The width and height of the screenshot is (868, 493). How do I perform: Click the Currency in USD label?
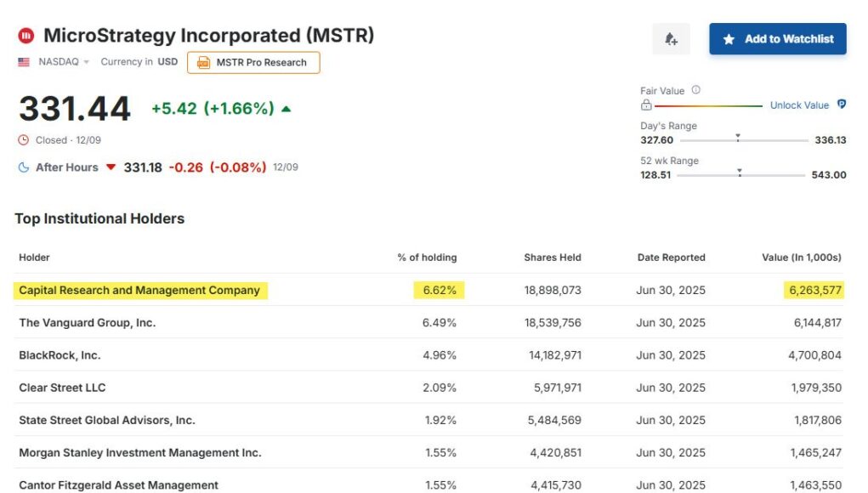(x=139, y=62)
